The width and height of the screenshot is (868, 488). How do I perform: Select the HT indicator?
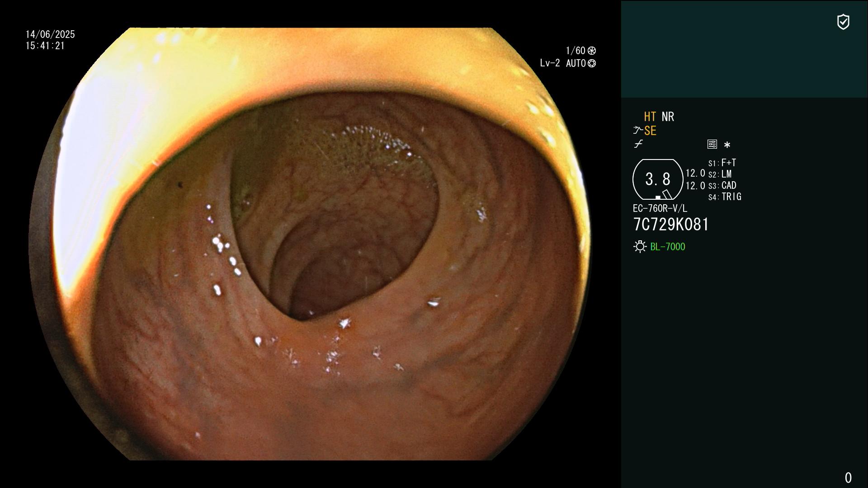(650, 117)
